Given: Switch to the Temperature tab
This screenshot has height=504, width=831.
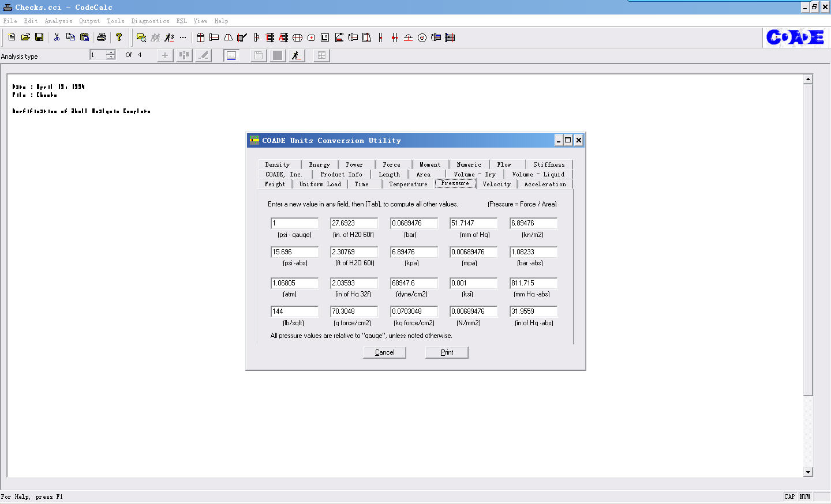Looking at the screenshot, I should 409,184.
